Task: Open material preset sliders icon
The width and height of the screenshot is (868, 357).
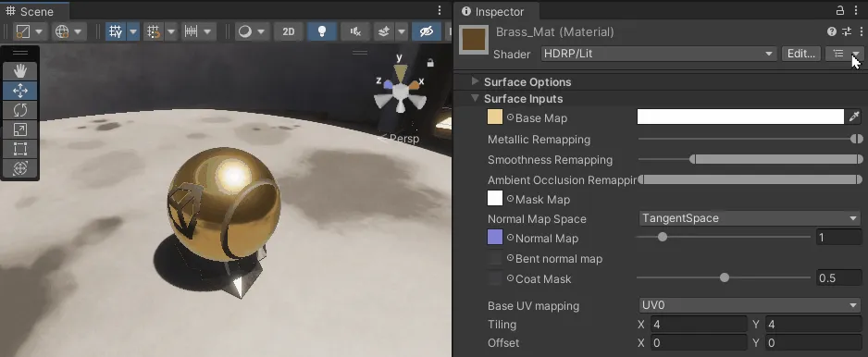Action: click(x=847, y=31)
